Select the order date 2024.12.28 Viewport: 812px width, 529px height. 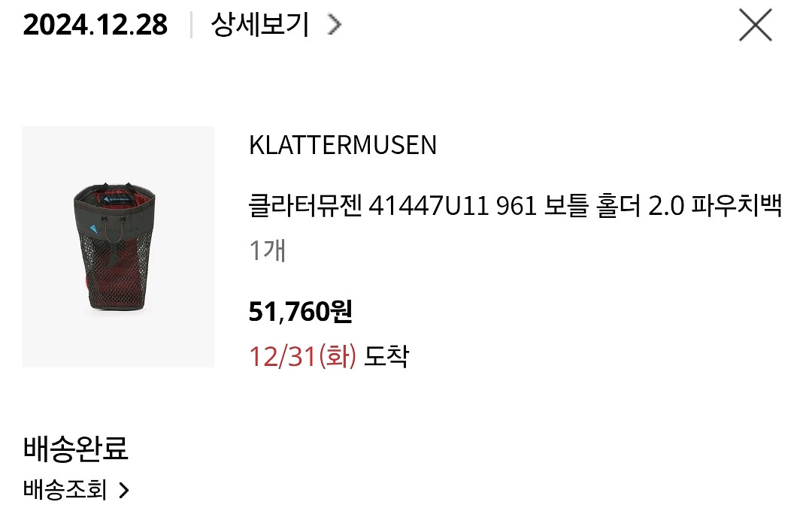[x=95, y=24]
